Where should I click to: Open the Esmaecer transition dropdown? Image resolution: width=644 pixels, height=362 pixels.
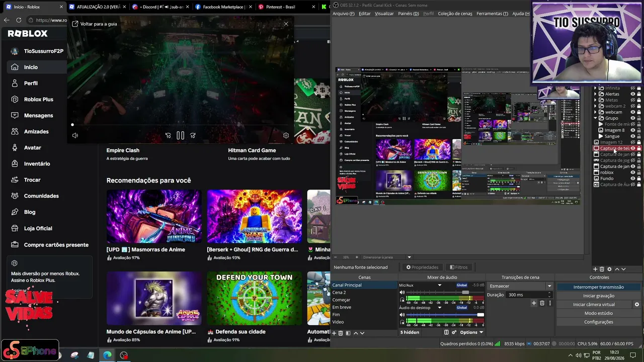[x=520, y=286]
